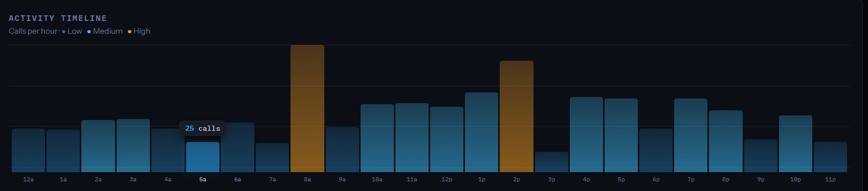The width and height of the screenshot is (868, 191).
Task: Click the '10a' axis label
Action: click(x=377, y=179)
